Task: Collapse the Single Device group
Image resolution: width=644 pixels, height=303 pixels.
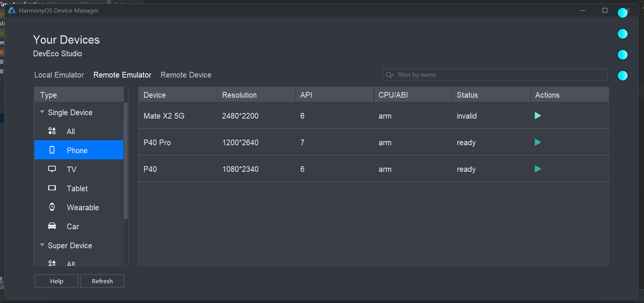Action: pyautogui.click(x=42, y=112)
